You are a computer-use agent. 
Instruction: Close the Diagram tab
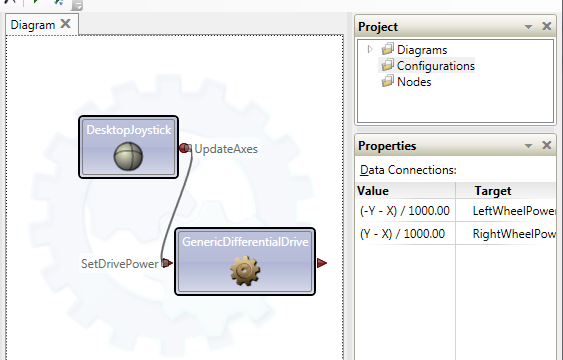[x=65, y=24]
